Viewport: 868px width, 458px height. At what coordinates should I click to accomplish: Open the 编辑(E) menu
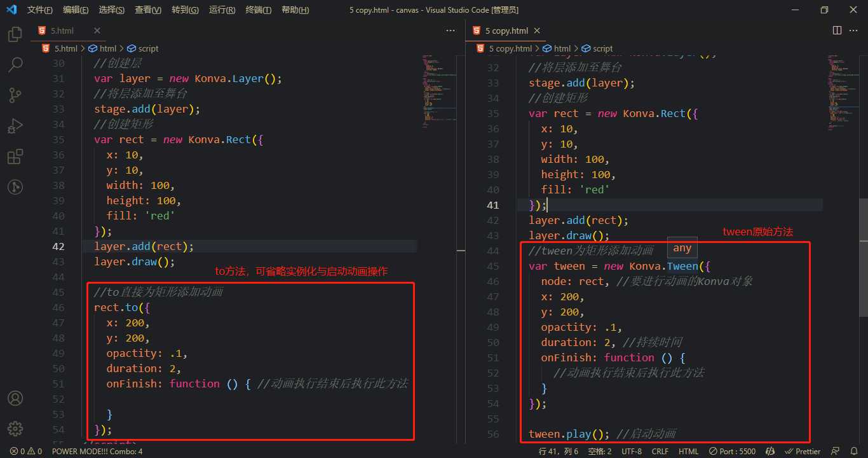(76, 10)
